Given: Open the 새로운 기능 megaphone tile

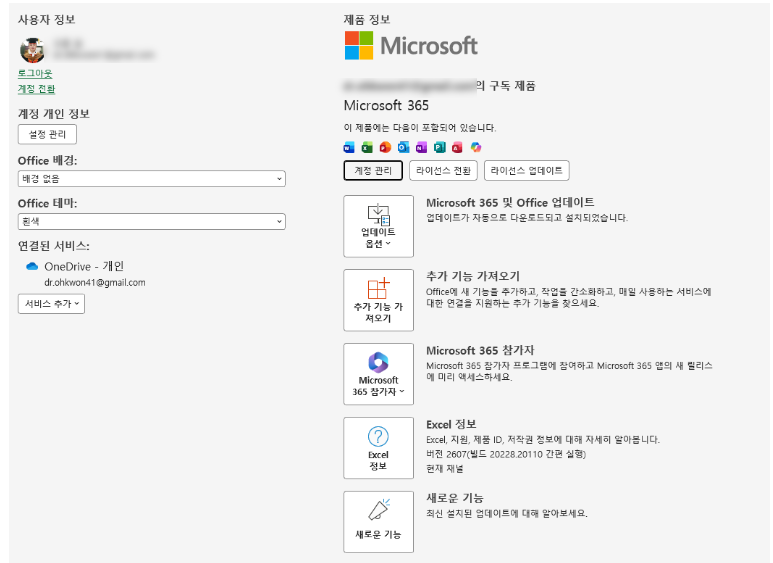Looking at the screenshot, I should 378,522.
